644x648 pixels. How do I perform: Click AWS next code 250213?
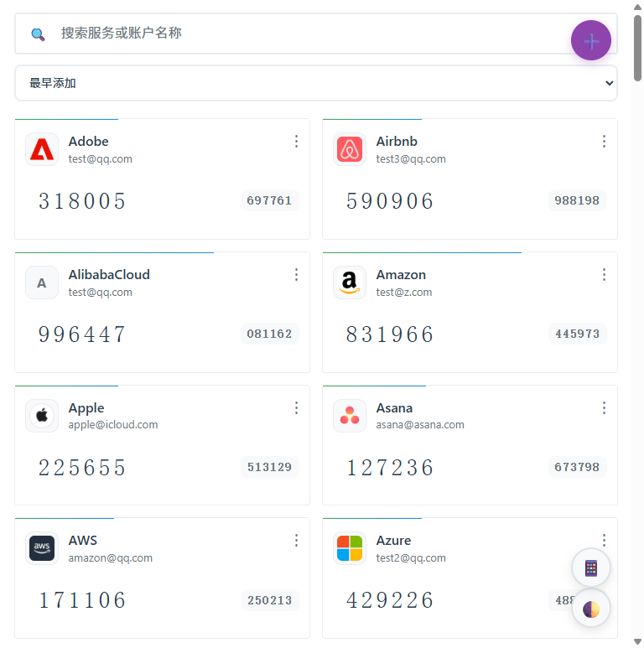[269, 600]
